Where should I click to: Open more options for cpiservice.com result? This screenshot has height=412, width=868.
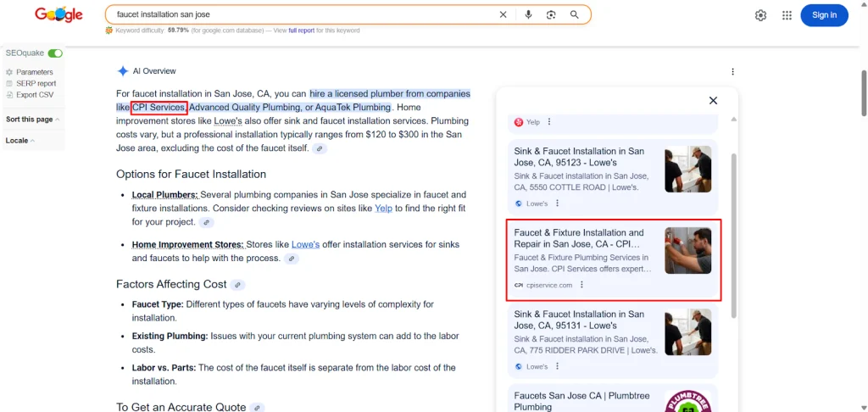click(x=581, y=285)
